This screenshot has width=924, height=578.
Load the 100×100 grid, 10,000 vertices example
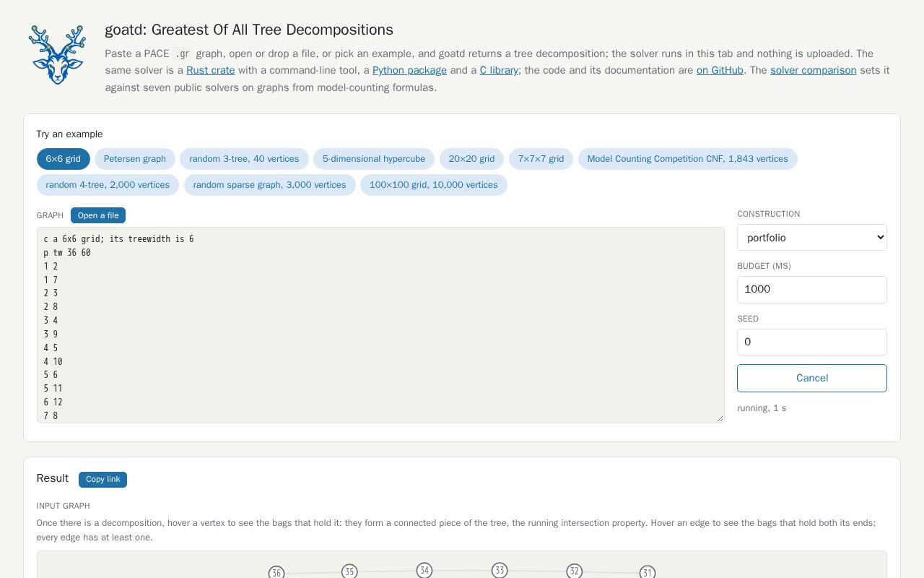tap(434, 185)
